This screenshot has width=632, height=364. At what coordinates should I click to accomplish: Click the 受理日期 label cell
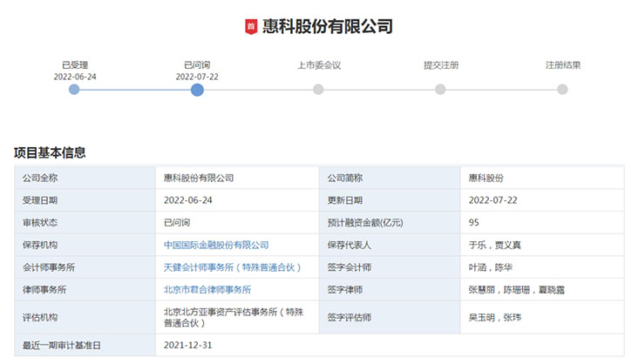85,200
